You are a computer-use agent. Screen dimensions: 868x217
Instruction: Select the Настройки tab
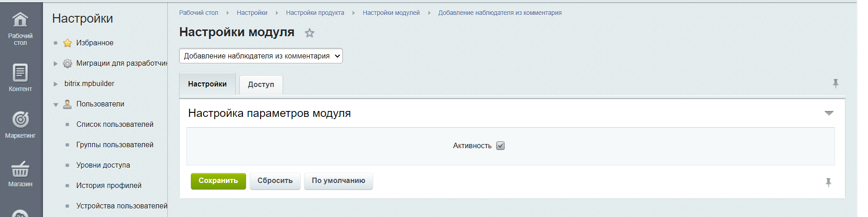coord(207,84)
